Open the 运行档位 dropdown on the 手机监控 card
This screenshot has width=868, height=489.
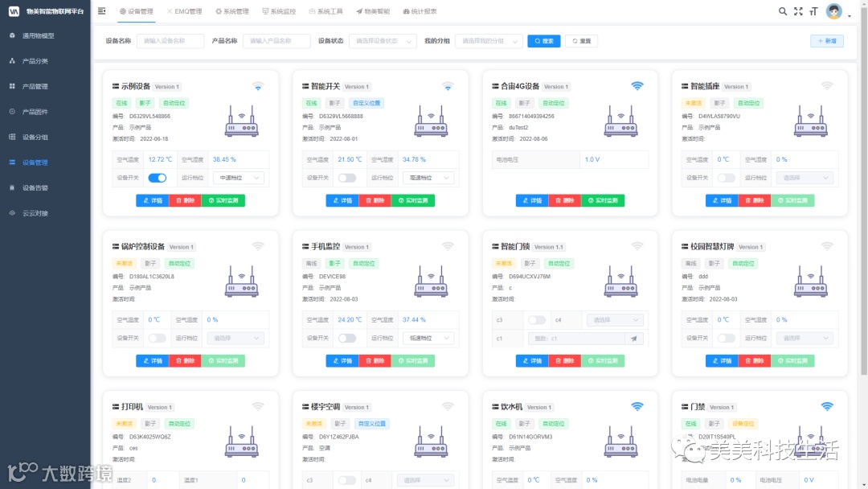[428, 338]
